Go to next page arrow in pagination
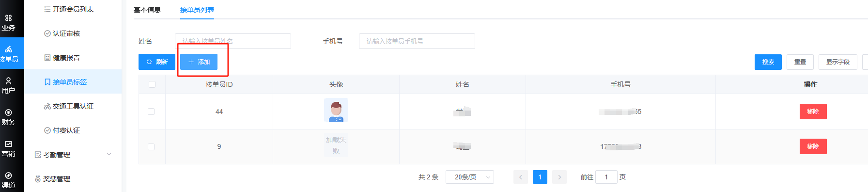This screenshot has height=192, width=868. 559,177
